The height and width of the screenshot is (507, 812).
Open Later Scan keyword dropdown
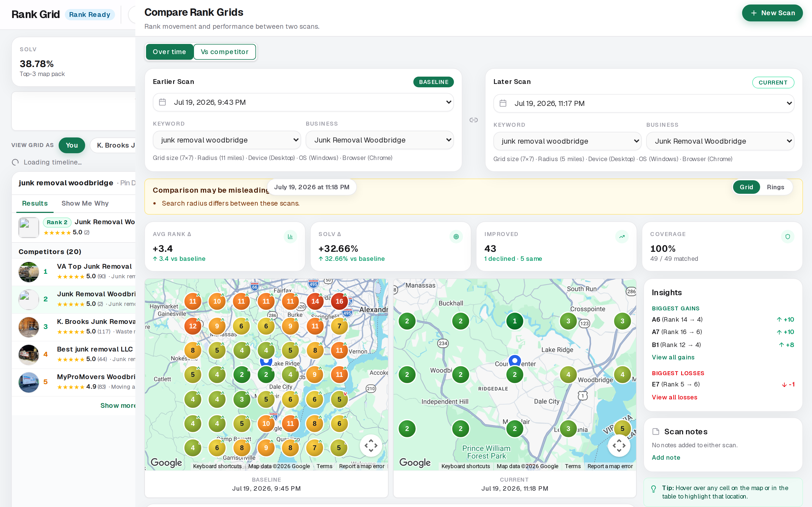pyautogui.click(x=567, y=141)
